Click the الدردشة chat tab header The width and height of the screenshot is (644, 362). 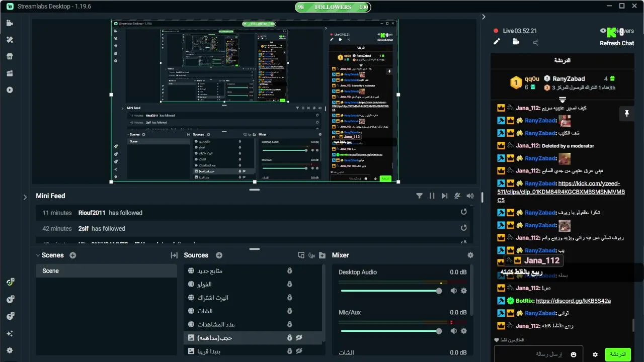562,60
